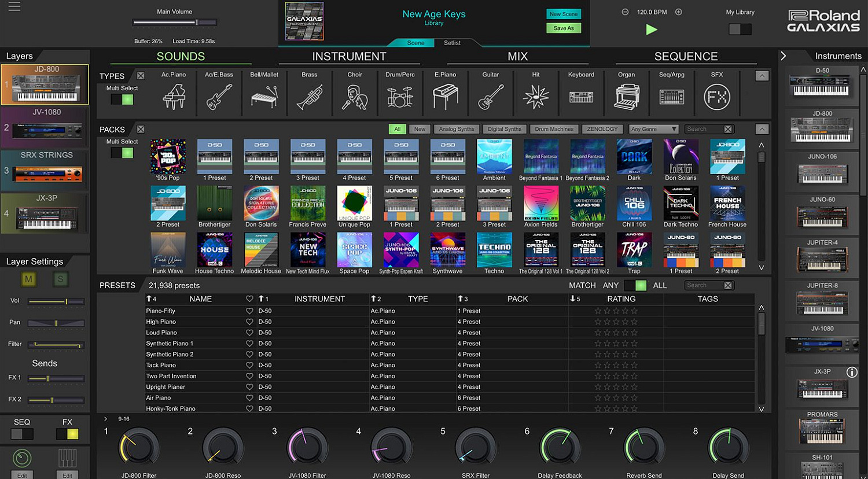
Task: Select the Organ type icon
Action: 626,97
